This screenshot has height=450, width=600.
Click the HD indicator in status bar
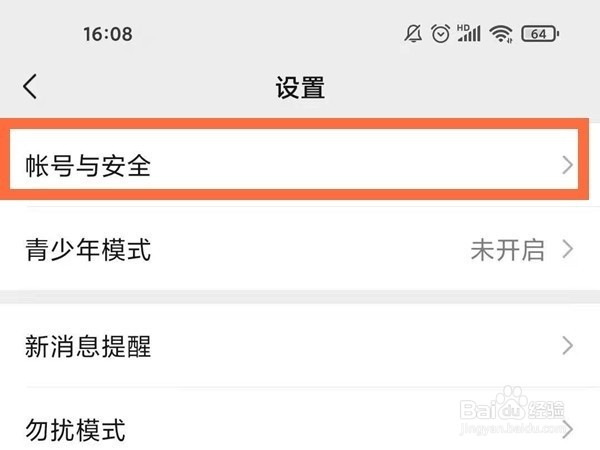(464, 27)
